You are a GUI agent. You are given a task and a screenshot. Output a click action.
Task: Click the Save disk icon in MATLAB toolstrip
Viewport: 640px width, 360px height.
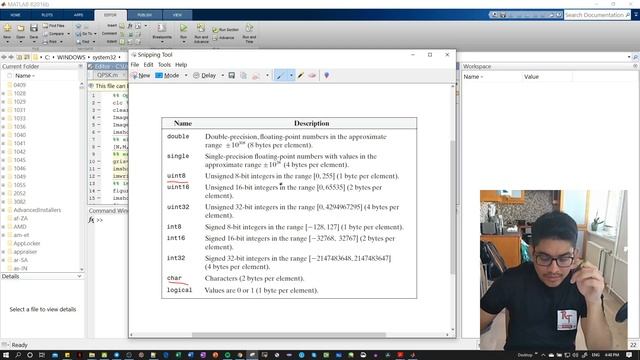pos(33,28)
